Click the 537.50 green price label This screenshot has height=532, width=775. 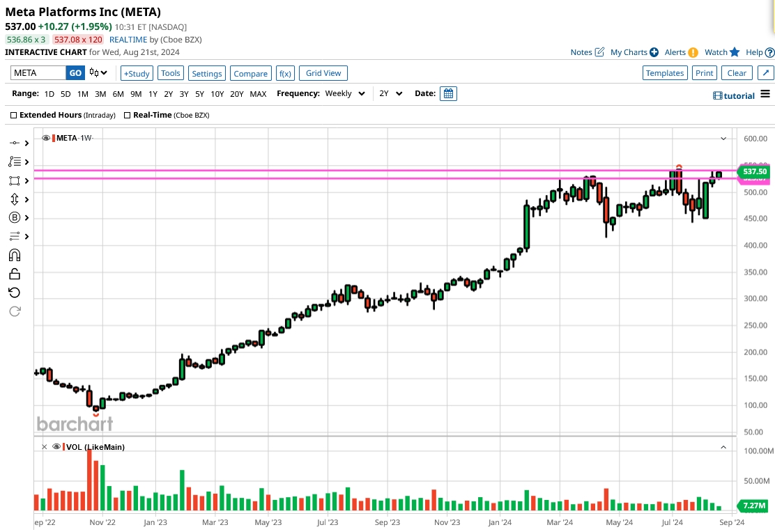(x=754, y=171)
